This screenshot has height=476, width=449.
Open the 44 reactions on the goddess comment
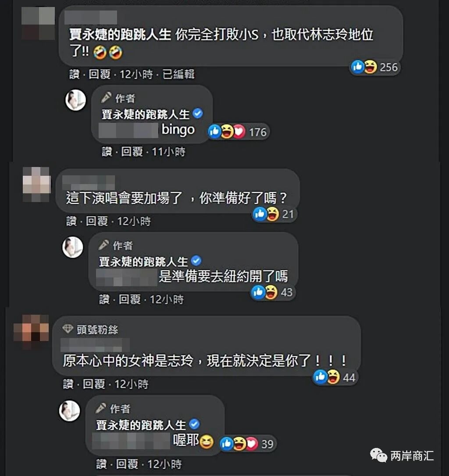click(x=335, y=377)
